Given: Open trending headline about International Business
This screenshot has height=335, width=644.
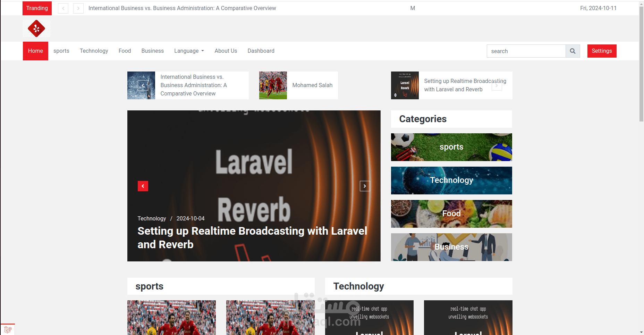Looking at the screenshot, I should 182,8.
